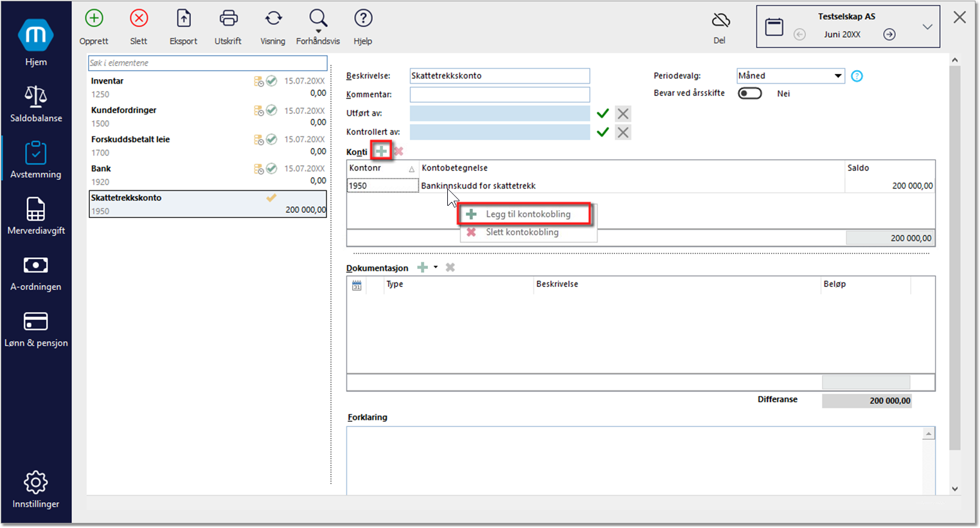Screen dimensions: 980x528
Task: Click the documentation calendar column icon
Action: pos(357,285)
